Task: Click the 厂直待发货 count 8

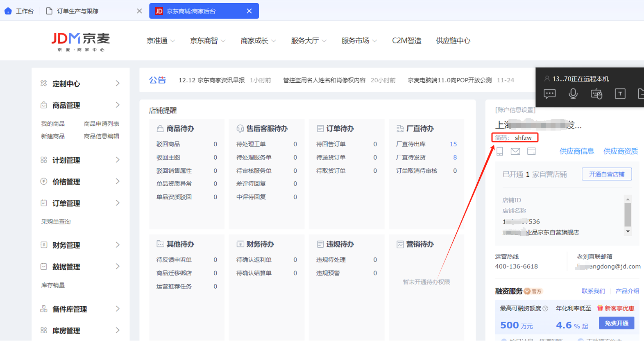Action: coord(455,158)
